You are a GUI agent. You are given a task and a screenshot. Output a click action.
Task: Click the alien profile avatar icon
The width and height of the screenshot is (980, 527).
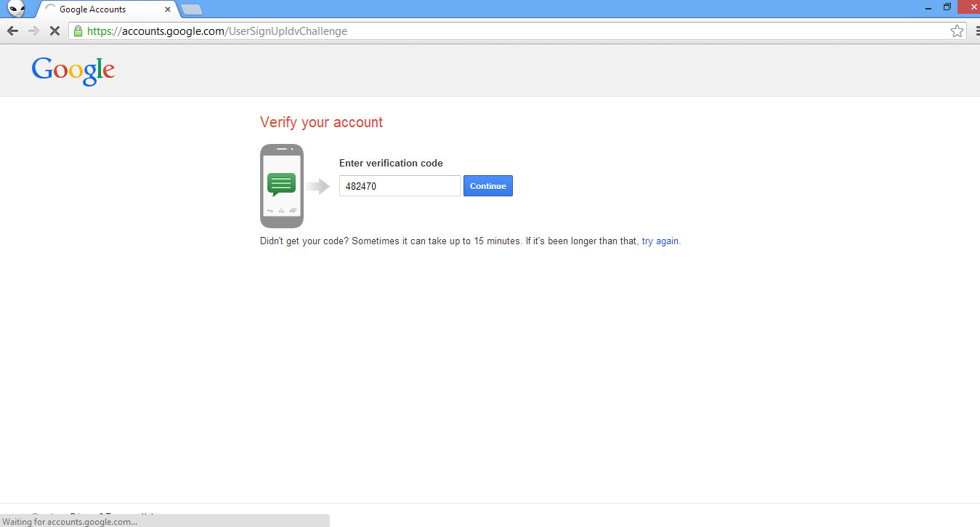(x=17, y=9)
